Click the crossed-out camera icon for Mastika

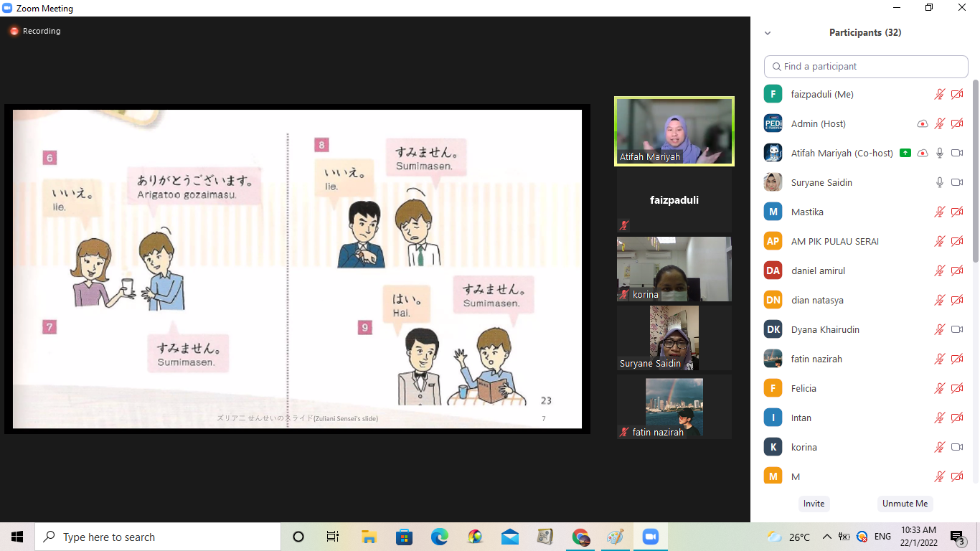coord(957,212)
